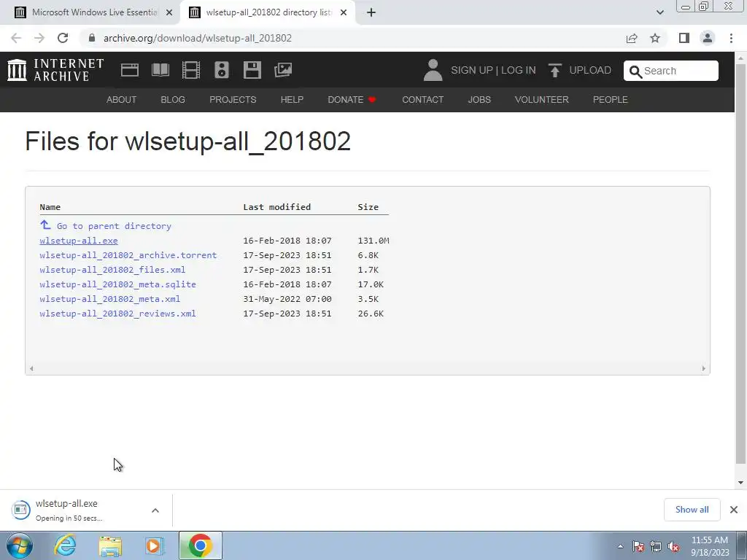Viewport: 747px width, 560px height.
Task: Click the padlock site info icon
Action: pos(92,38)
